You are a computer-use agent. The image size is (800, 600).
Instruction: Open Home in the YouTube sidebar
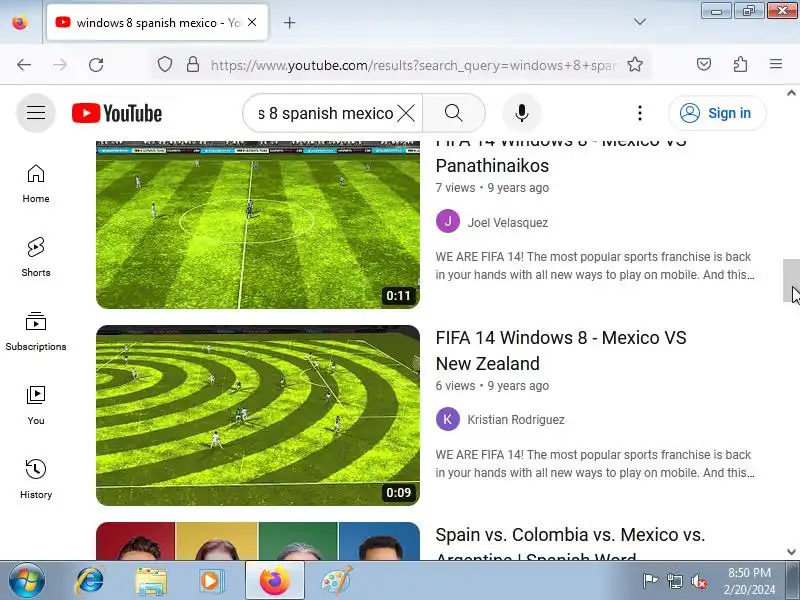(x=36, y=184)
